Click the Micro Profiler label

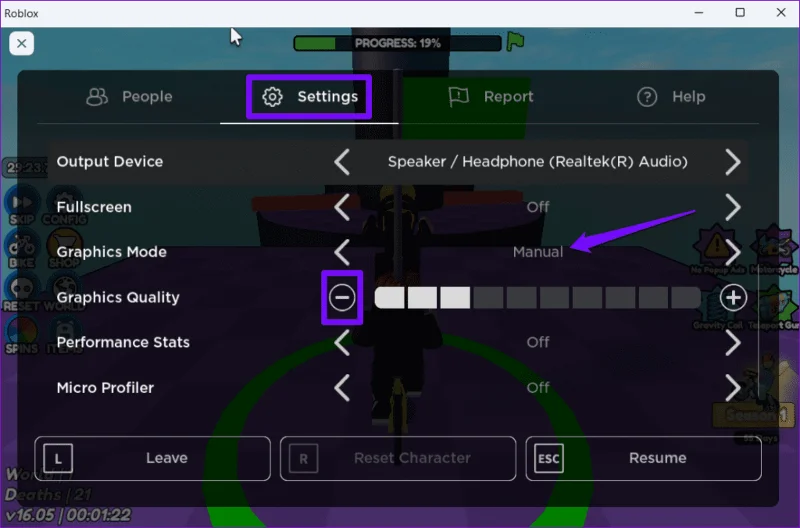coord(105,388)
